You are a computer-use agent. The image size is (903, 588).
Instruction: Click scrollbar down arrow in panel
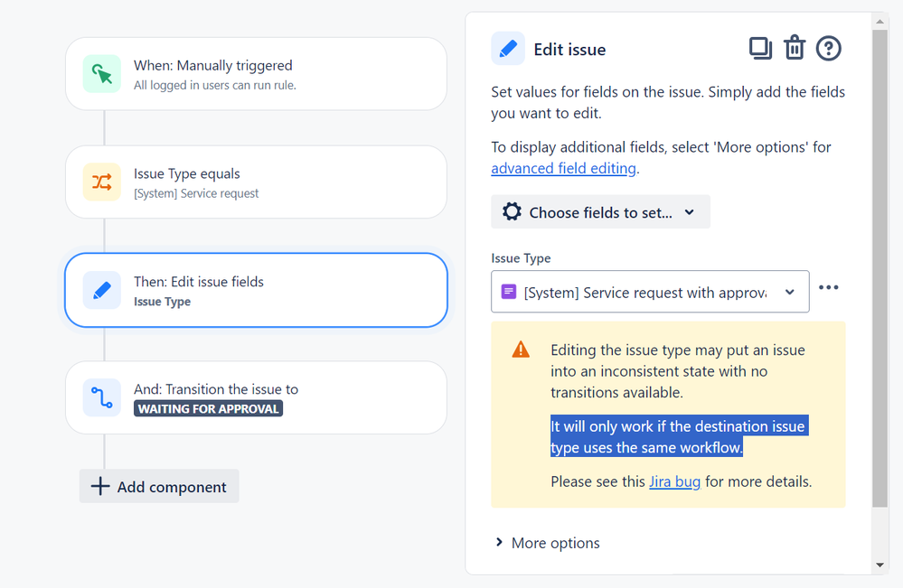click(879, 565)
